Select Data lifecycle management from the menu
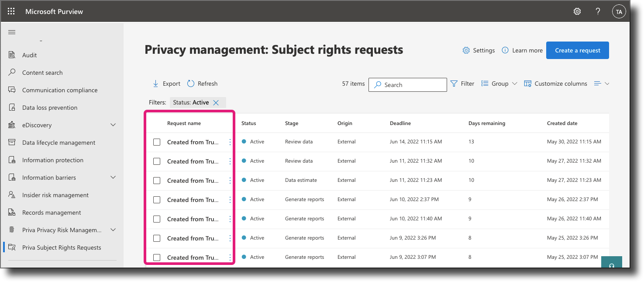This screenshot has height=282, width=644. 58,142
